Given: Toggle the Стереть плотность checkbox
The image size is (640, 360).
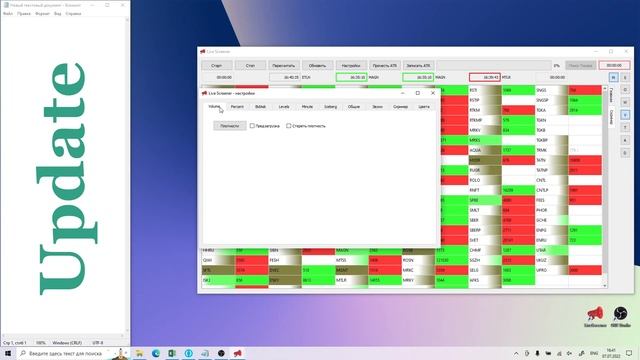Looking at the screenshot, I should tap(289, 126).
